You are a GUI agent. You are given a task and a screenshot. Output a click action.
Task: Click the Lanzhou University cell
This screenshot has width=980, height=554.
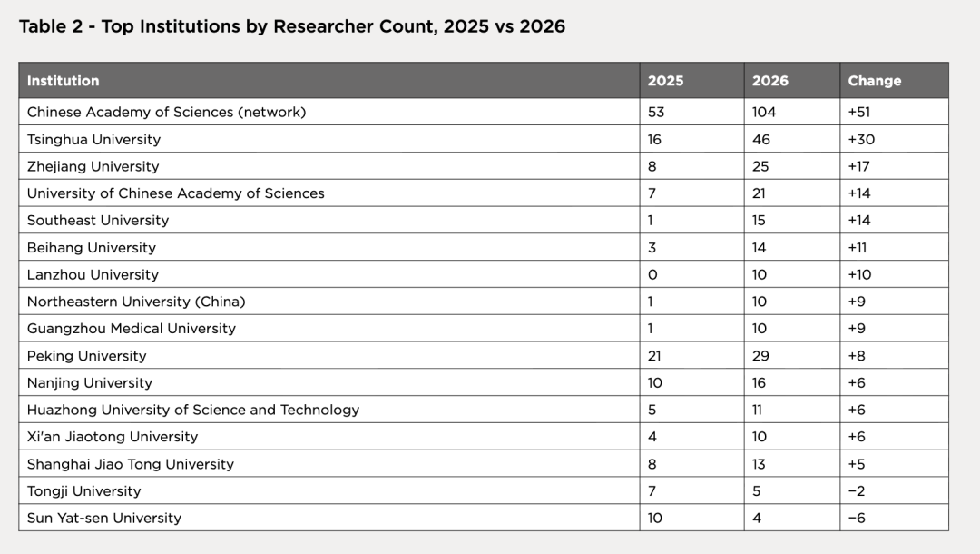328,274
